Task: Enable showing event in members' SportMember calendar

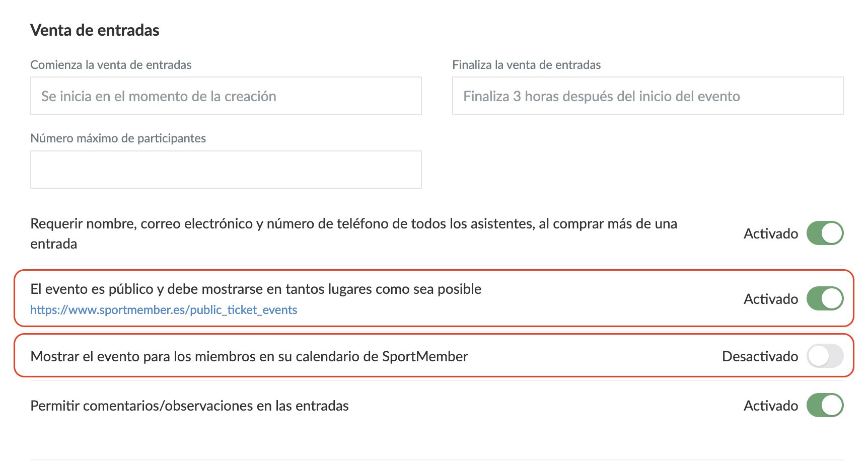Action: click(x=825, y=356)
